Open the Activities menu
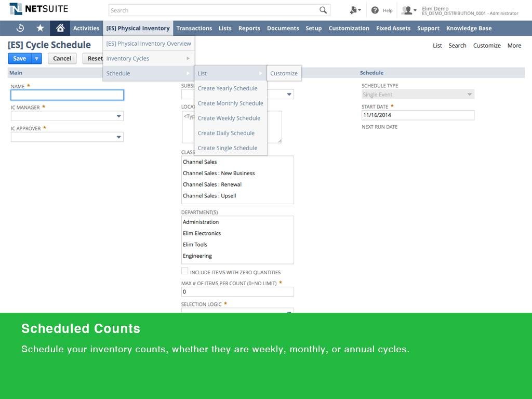Viewport: 532px width, 399px height. pos(86,28)
